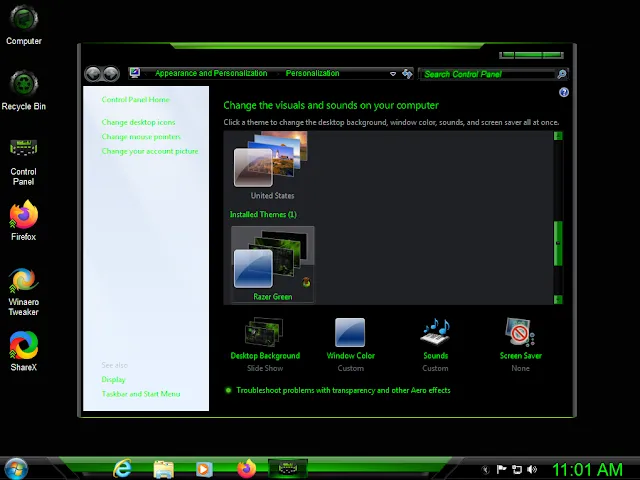
Task: Switch to Firefox on the taskbar
Action: (x=247, y=469)
